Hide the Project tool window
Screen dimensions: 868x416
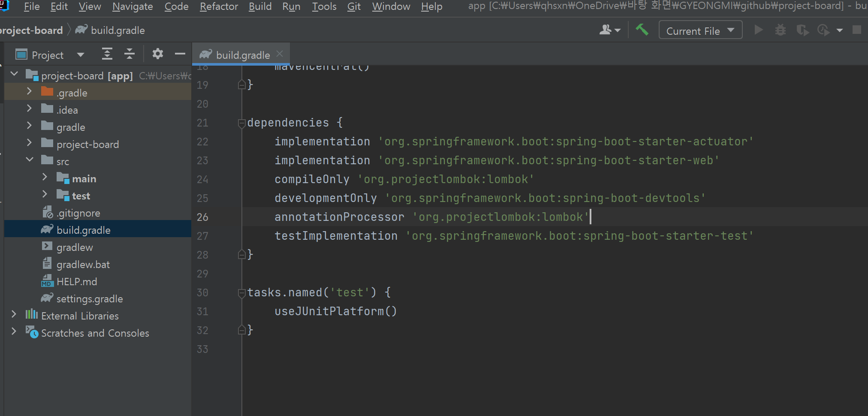(x=180, y=54)
